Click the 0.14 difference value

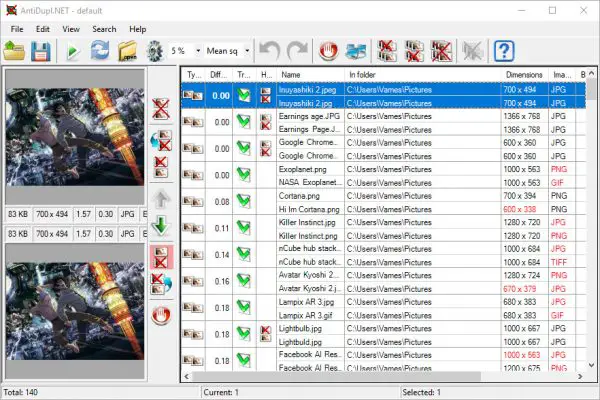222,255
